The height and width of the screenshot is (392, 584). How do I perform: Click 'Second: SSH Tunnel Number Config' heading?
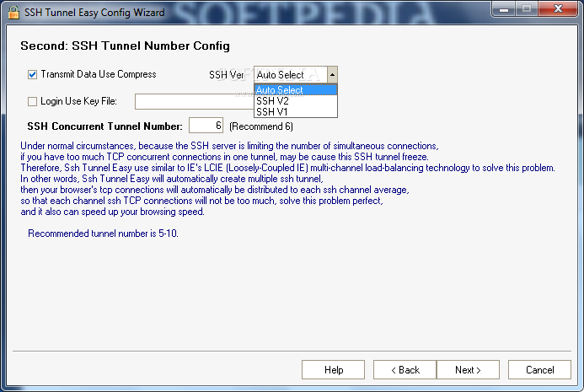[x=125, y=46]
